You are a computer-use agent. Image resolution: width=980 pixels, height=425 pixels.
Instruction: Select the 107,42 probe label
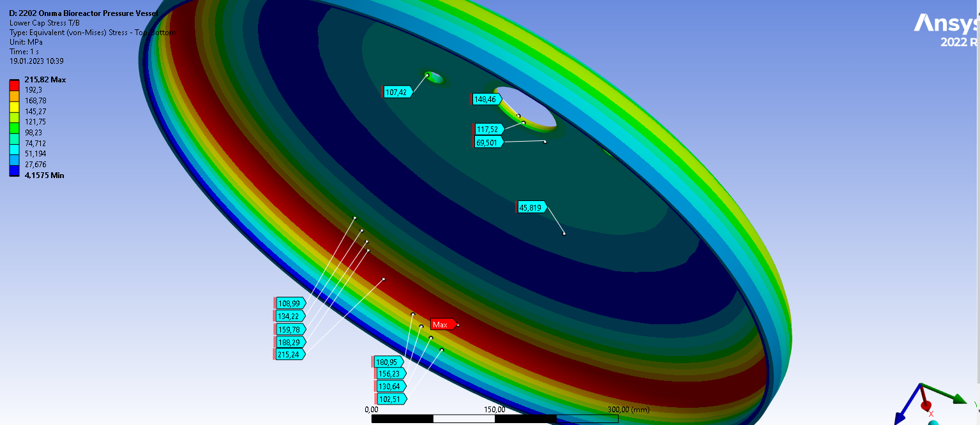point(397,92)
